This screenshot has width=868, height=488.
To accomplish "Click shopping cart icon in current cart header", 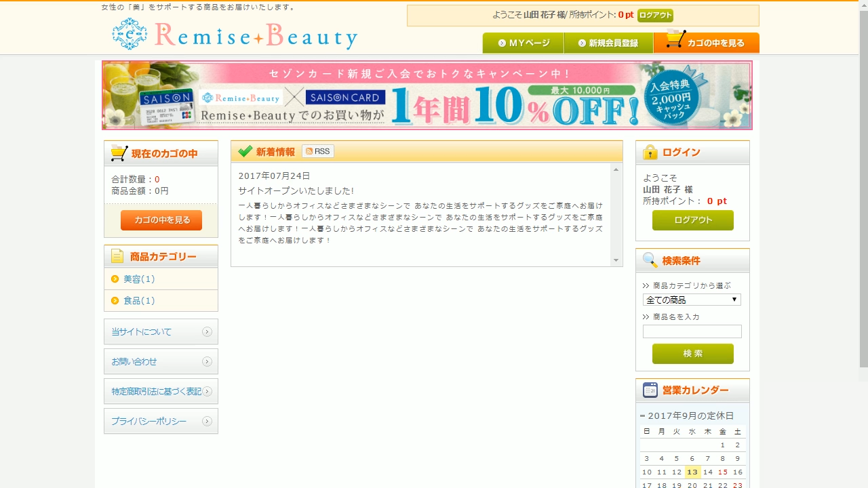I will pyautogui.click(x=119, y=153).
